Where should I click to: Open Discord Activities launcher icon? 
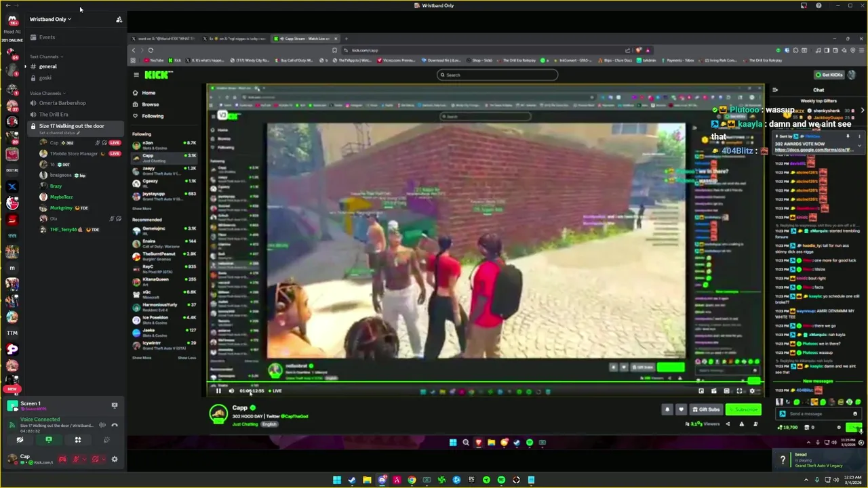pos(78,440)
